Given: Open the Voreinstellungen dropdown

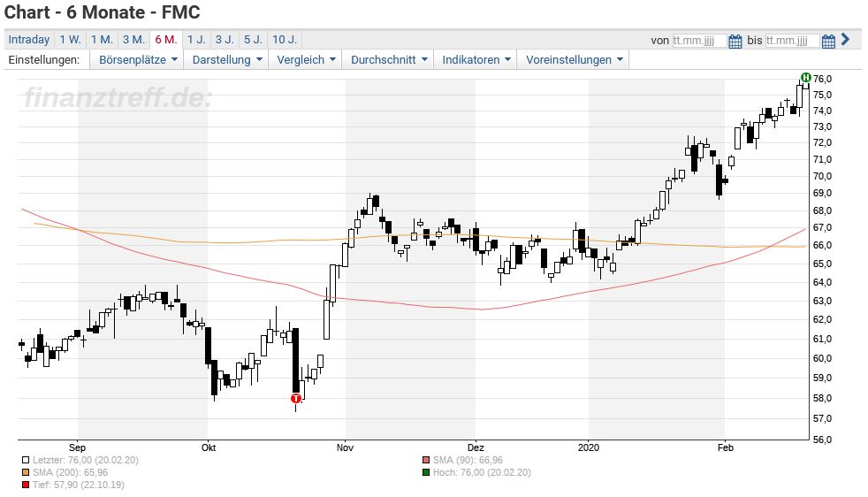Looking at the screenshot, I should (574, 60).
